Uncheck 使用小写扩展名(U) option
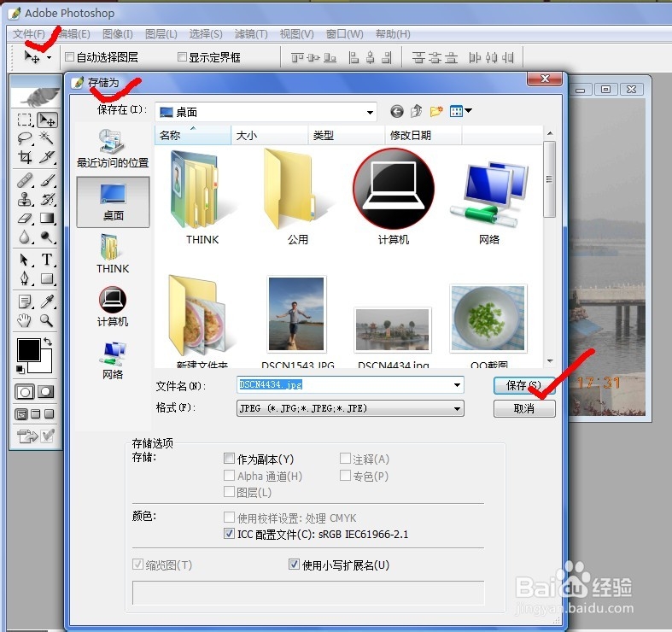This screenshot has height=632, width=672. [294, 564]
